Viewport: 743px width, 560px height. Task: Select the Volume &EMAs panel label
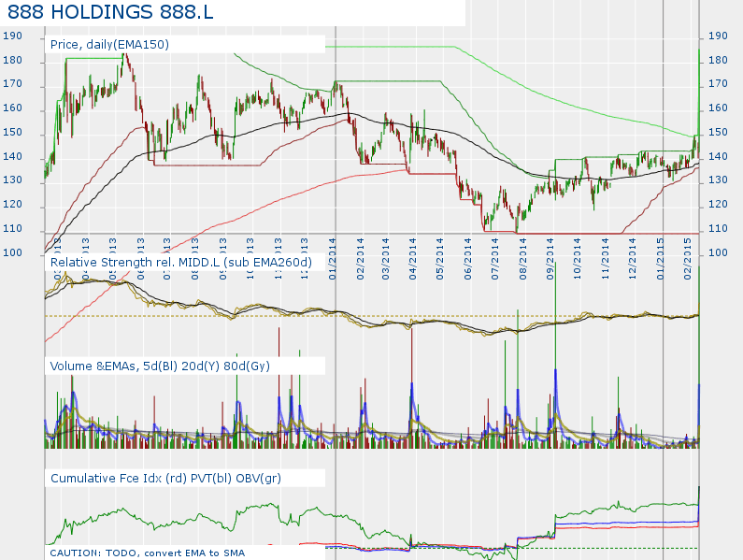coord(160,366)
